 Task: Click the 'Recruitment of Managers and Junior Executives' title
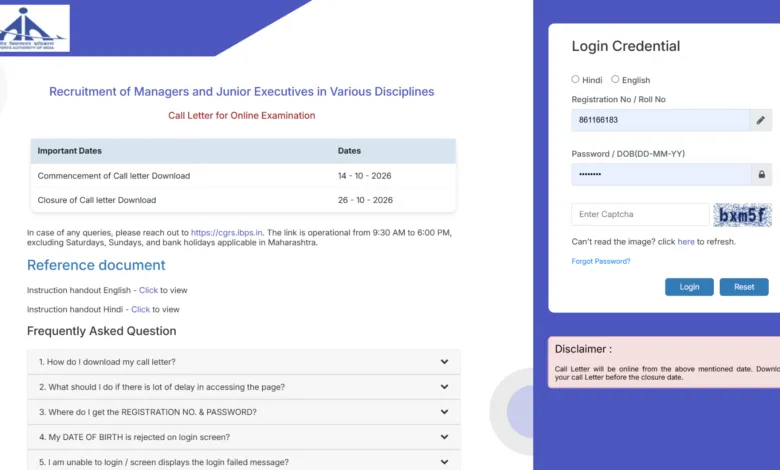click(x=242, y=92)
